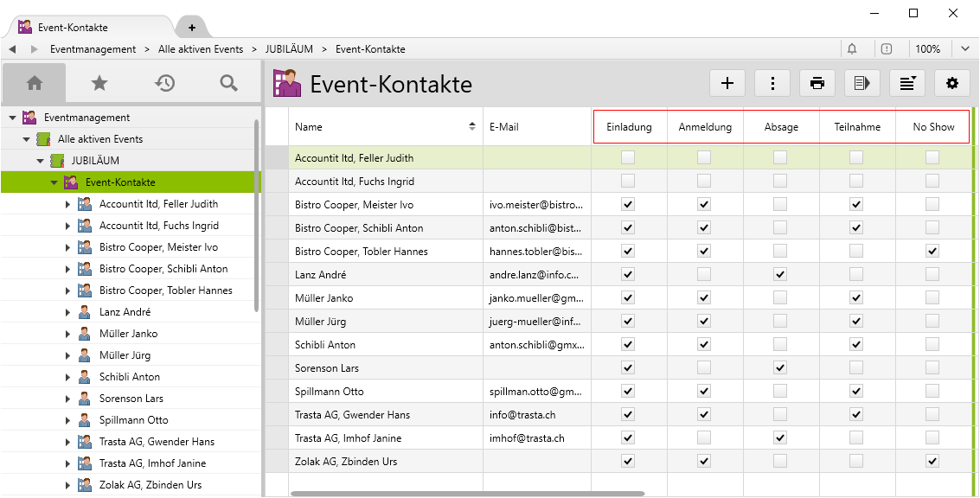Toggle Absage checkbox for Sorenson Lars
This screenshot has height=498, width=980.
click(x=780, y=368)
